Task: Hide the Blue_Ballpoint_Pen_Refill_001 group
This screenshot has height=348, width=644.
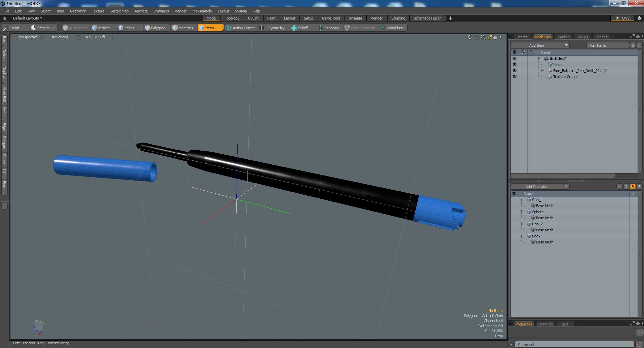Action: [x=514, y=71]
